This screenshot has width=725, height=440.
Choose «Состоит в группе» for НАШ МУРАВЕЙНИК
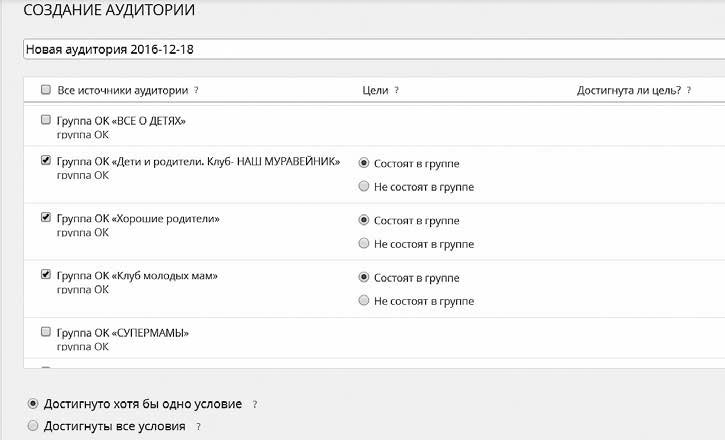(x=364, y=163)
